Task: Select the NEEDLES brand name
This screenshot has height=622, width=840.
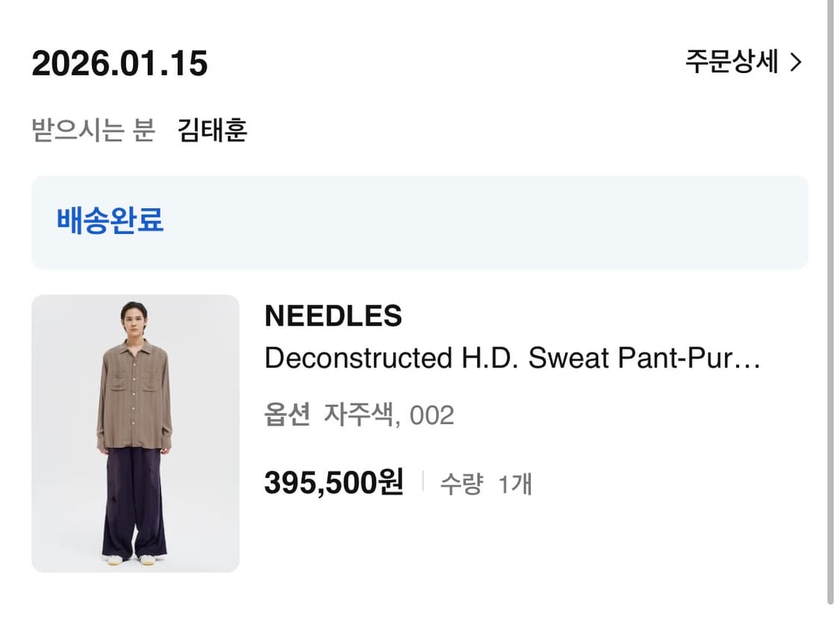Action: pyautogui.click(x=334, y=316)
